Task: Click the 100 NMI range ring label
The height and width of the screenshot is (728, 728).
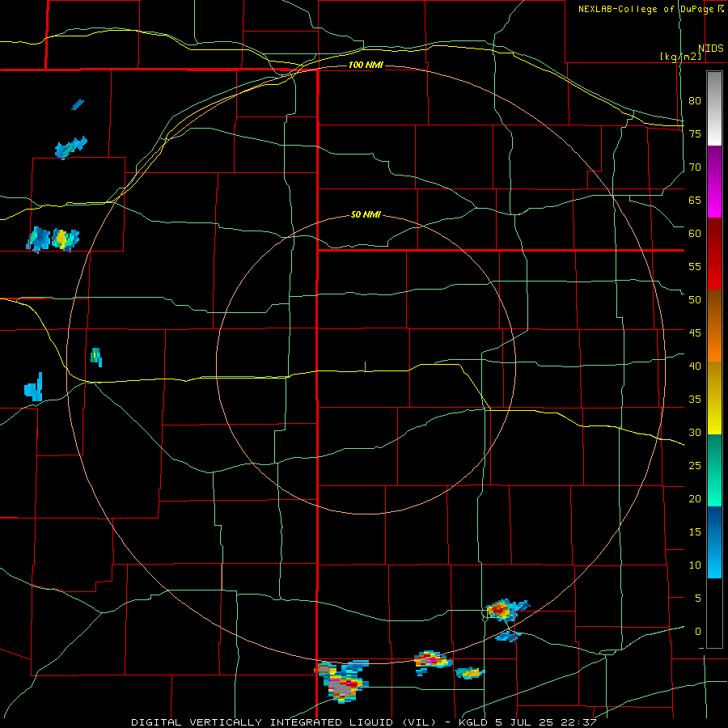Action: (x=366, y=65)
